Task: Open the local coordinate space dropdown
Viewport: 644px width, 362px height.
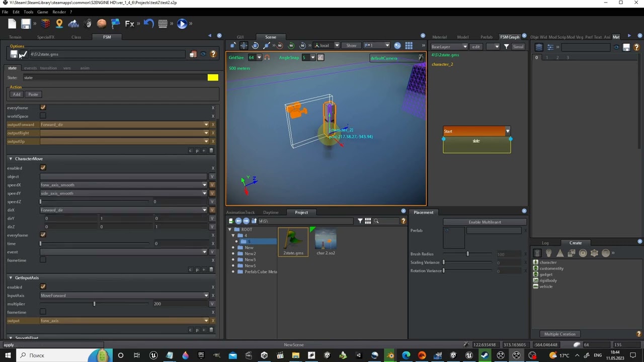Action: (327, 45)
